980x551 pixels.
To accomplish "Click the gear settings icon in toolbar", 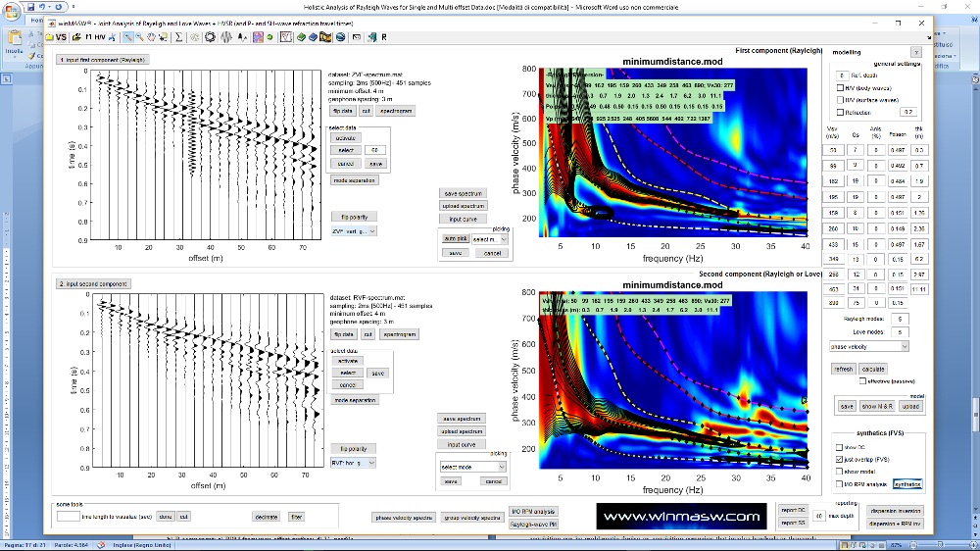I will (210, 37).
